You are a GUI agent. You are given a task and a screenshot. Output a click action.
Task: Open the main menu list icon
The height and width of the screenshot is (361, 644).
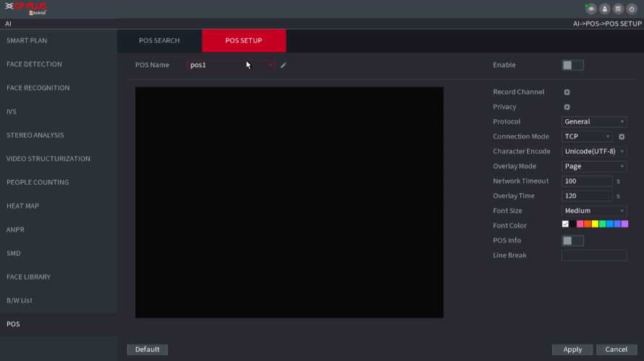[x=618, y=9]
